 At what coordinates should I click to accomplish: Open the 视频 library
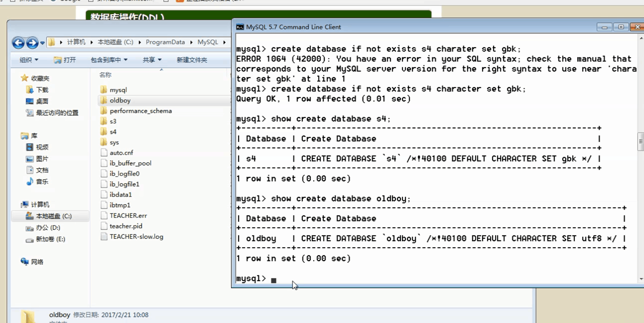[x=42, y=147]
